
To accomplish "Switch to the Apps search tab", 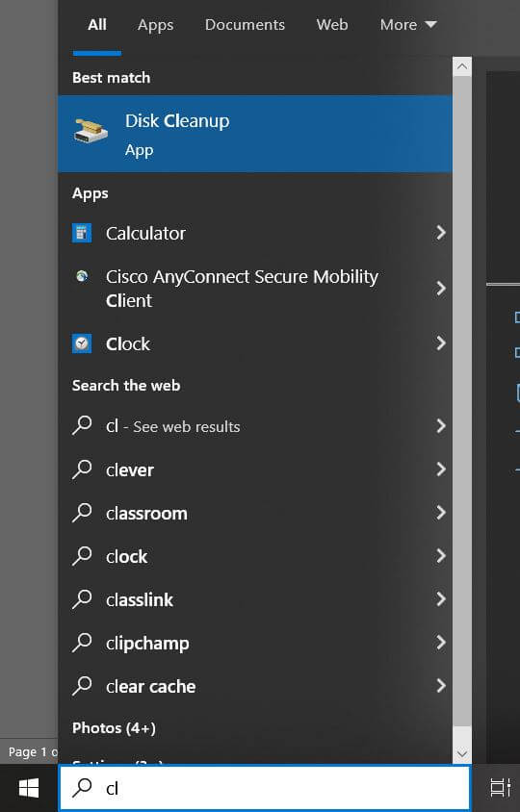I will (x=156, y=25).
